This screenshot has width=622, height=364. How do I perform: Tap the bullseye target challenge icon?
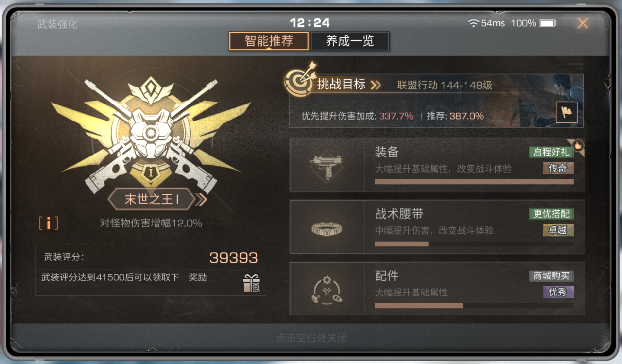pyautogui.click(x=300, y=81)
